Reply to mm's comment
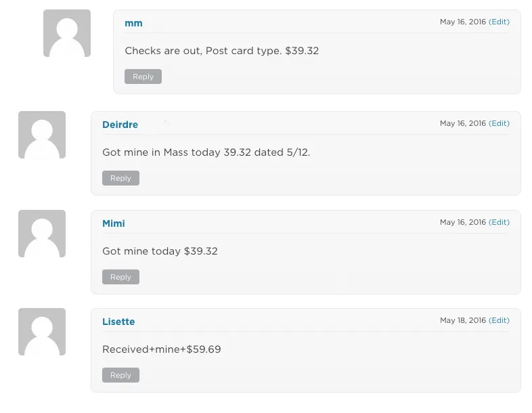 [143, 77]
